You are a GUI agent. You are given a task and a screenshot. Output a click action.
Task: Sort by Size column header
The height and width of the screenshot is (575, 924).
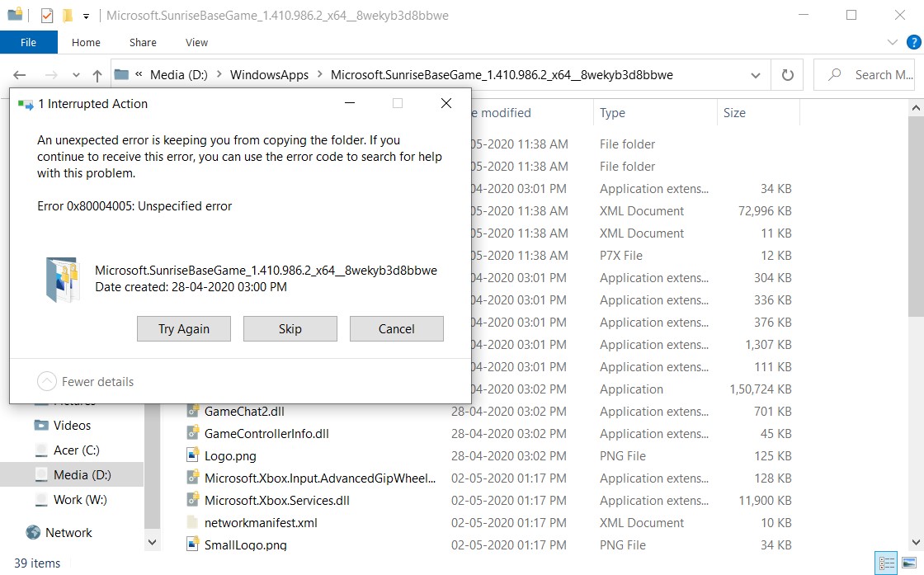coord(758,112)
